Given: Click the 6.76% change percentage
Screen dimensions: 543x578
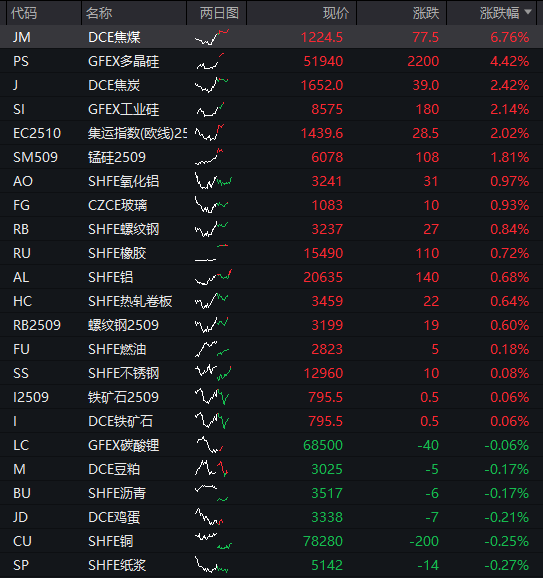Looking at the screenshot, I should pyautogui.click(x=510, y=37).
